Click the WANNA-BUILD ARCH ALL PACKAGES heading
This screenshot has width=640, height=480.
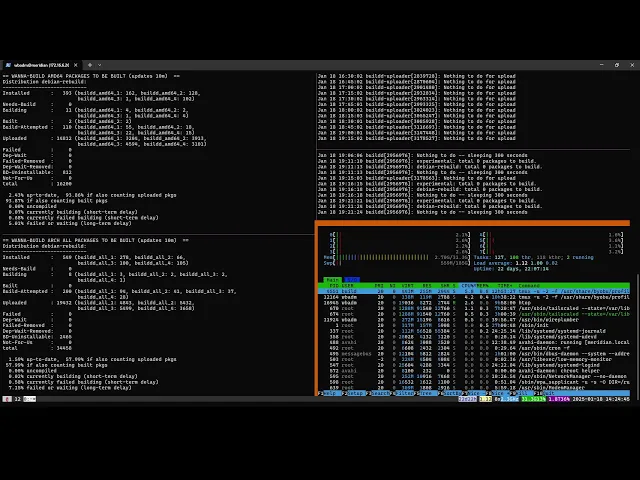click(96, 240)
